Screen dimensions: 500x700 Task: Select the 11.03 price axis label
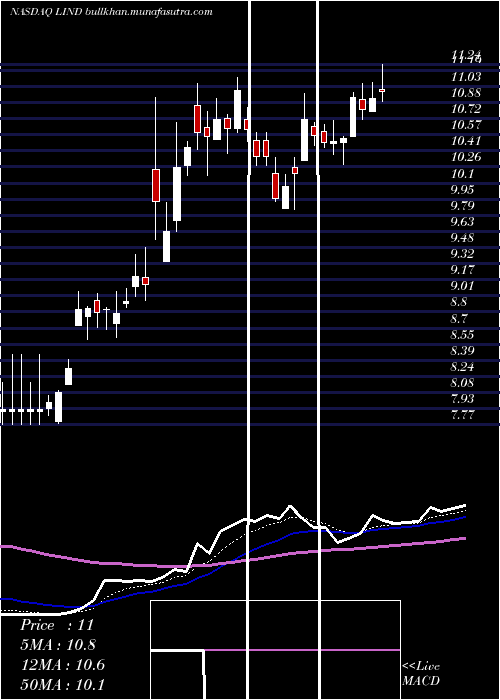coord(466,77)
